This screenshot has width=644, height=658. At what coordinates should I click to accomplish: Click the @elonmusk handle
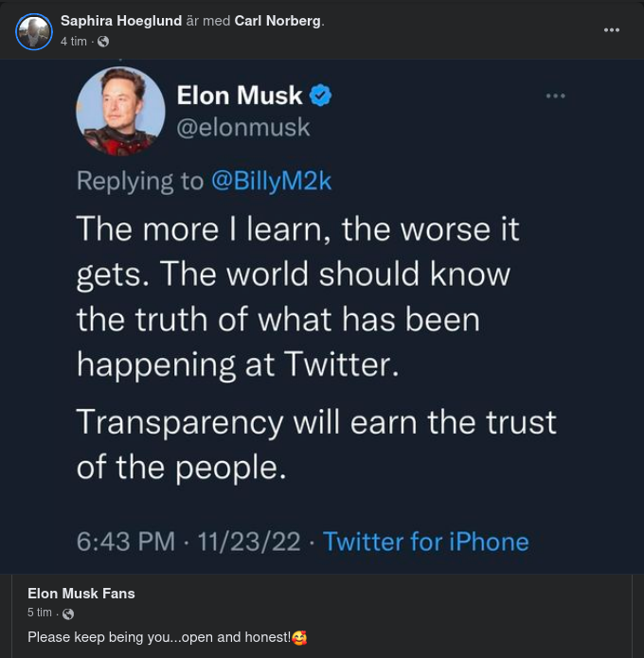click(x=243, y=127)
